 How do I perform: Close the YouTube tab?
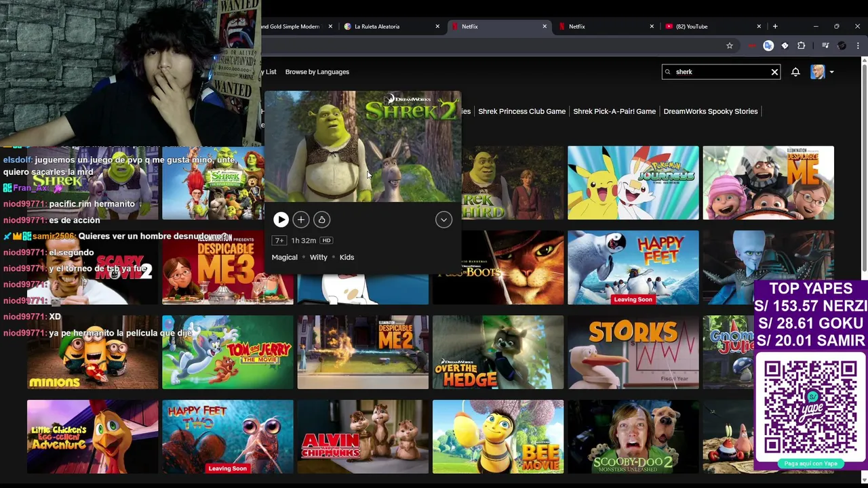click(x=759, y=26)
